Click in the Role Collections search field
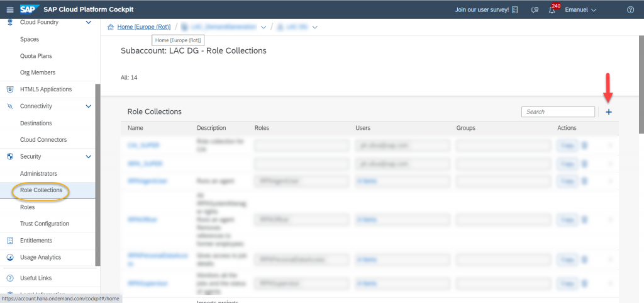 pos(558,112)
